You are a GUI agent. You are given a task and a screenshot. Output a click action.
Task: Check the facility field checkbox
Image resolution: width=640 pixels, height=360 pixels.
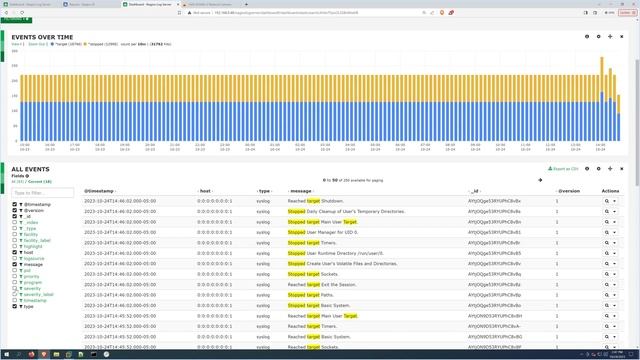(x=15, y=235)
